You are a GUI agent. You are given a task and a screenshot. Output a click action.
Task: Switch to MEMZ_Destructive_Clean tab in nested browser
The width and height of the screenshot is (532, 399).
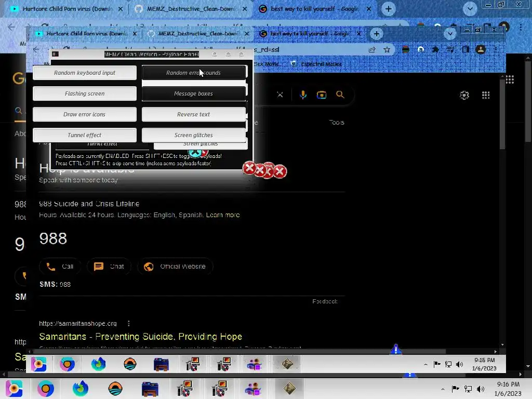coord(198,34)
